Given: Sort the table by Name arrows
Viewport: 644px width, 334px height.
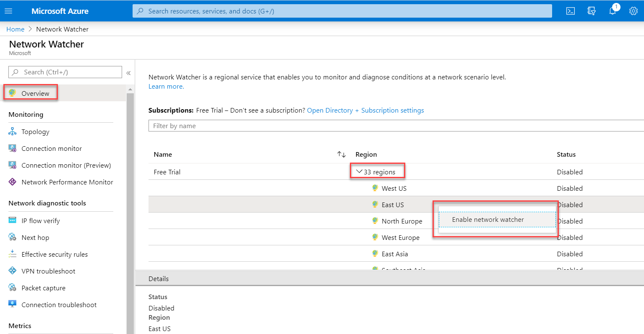Looking at the screenshot, I should (x=342, y=154).
